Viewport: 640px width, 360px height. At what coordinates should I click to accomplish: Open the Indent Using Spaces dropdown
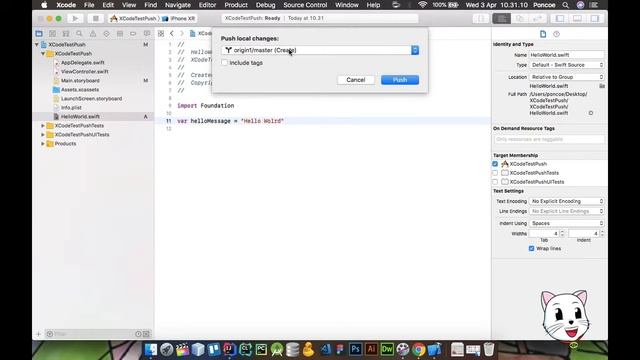567,223
